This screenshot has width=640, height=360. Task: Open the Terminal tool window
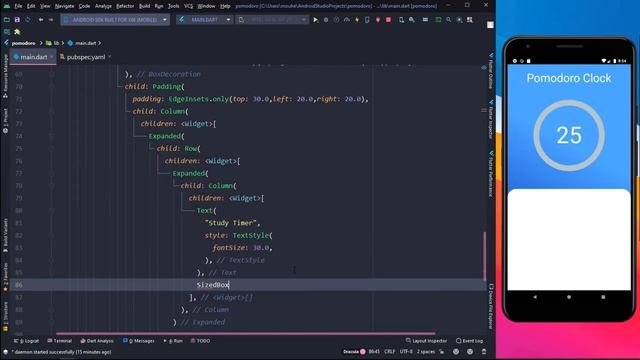click(x=60, y=340)
